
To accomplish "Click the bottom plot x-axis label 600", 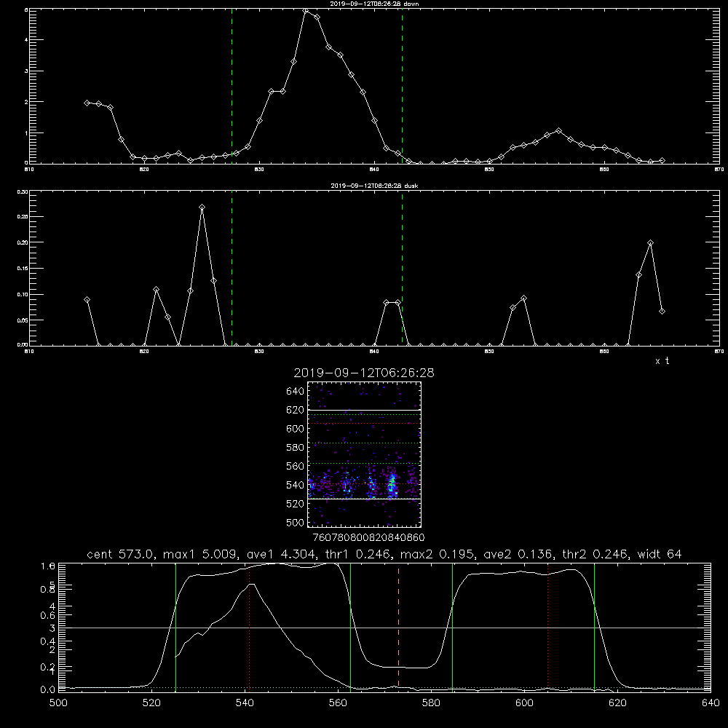I will 524,703.
